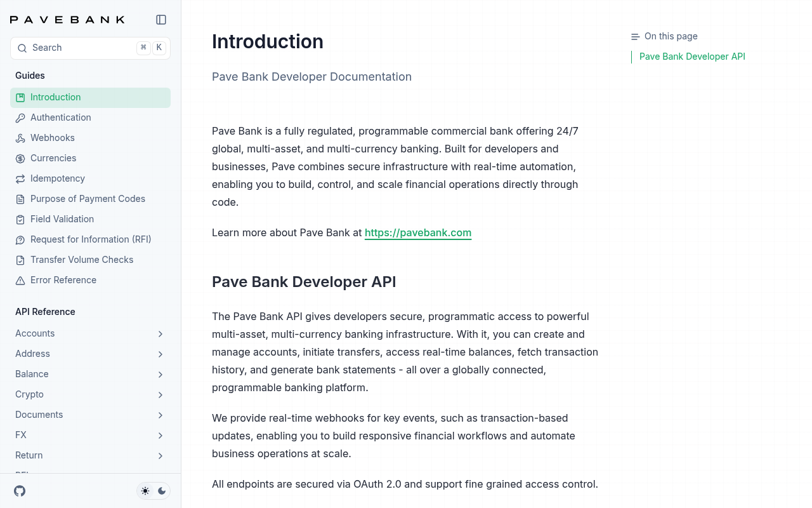
Task: Expand the Documents section chevron
Action: pyautogui.click(x=160, y=415)
